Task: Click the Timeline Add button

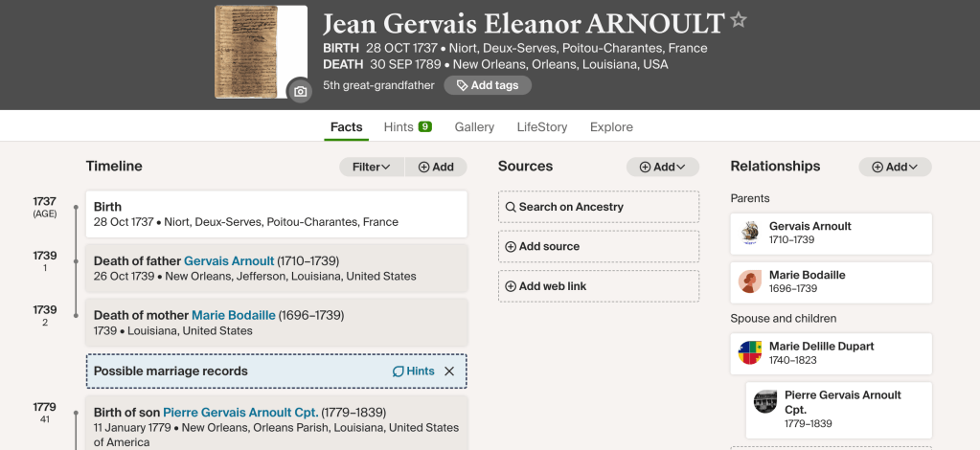Action: [436, 167]
